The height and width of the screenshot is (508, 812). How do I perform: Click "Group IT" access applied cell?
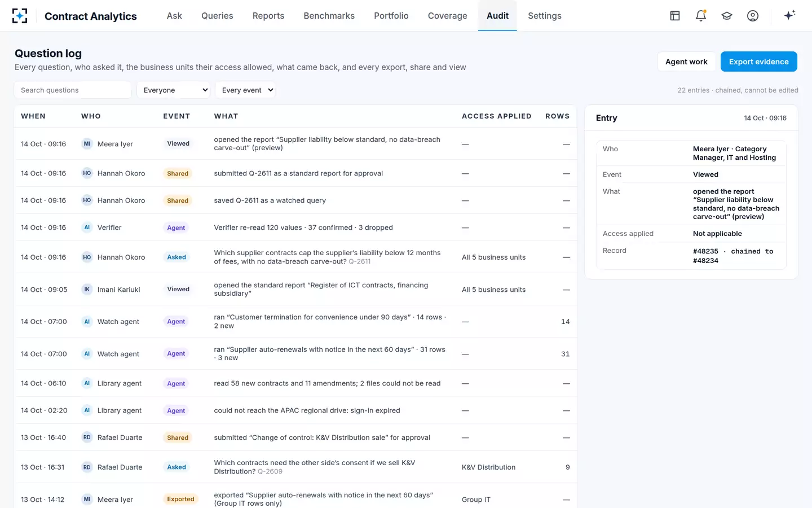tap(476, 500)
